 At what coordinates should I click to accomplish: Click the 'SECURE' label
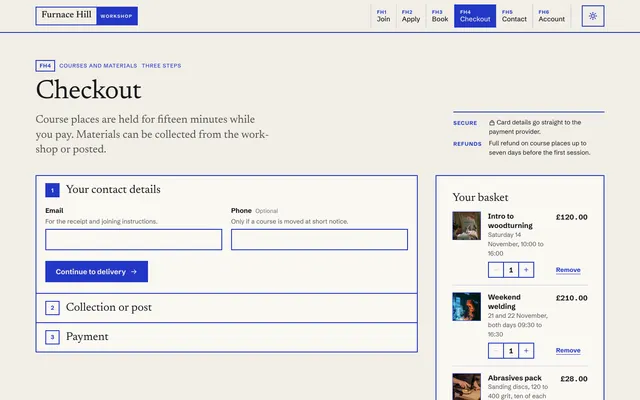(465, 123)
